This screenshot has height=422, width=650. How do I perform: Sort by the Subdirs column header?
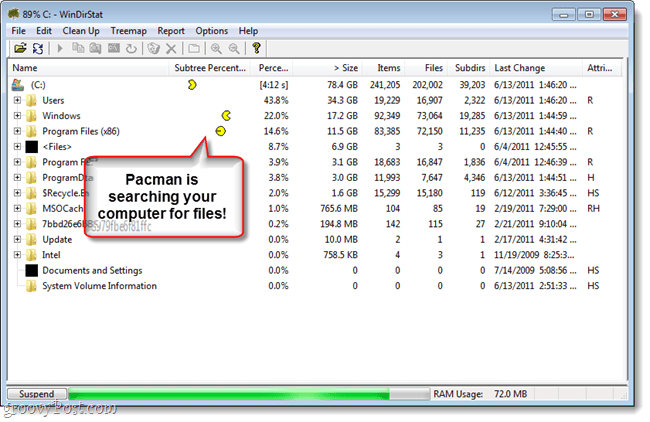click(468, 68)
